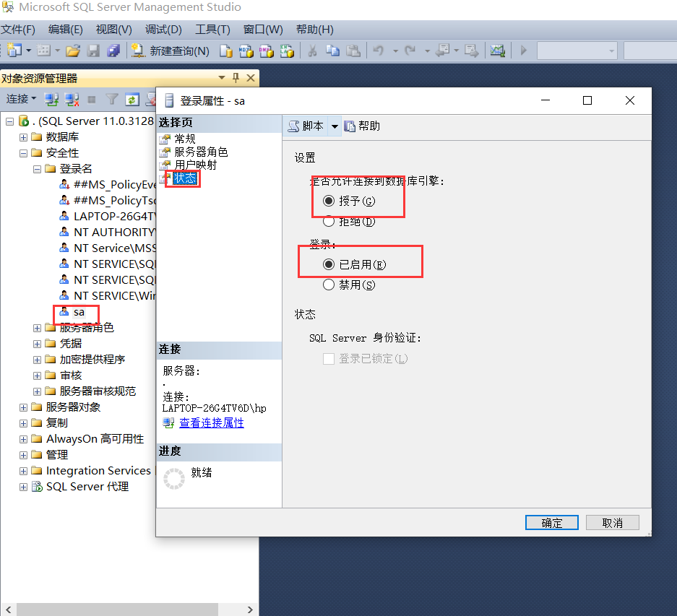Viewport: 677px width, 616px height.
Task: Expand the SQL Server 代理 node
Action: pos(23,487)
